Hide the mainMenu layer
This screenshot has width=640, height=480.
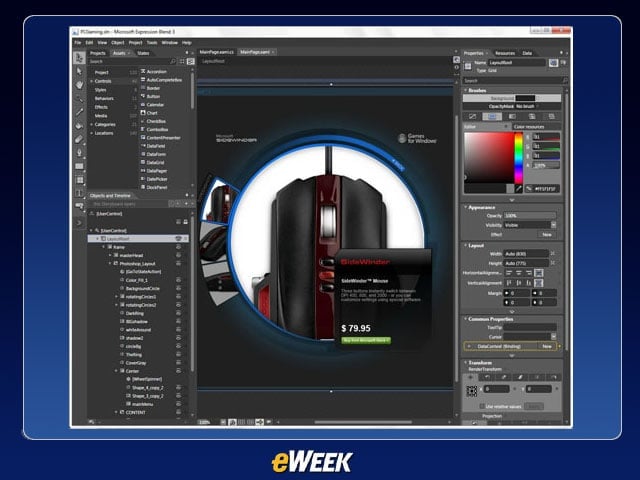pyautogui.click(x=178, y=404)
